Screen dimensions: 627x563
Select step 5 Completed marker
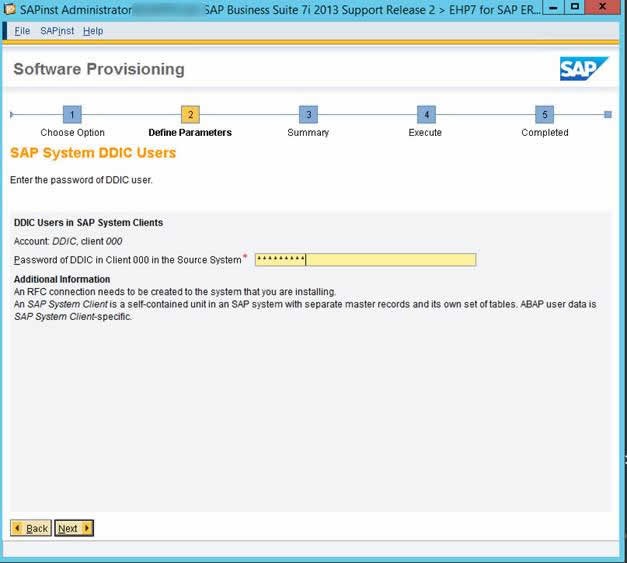pyautogui.click(x=544, y=115)
